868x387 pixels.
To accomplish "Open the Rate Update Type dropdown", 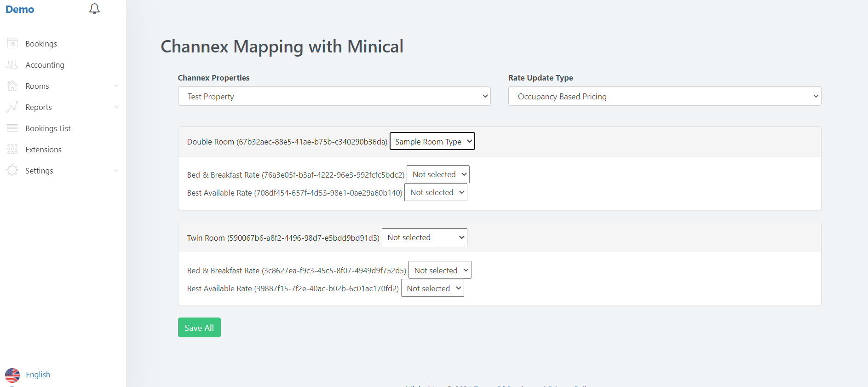I will (x=664, y=96).
